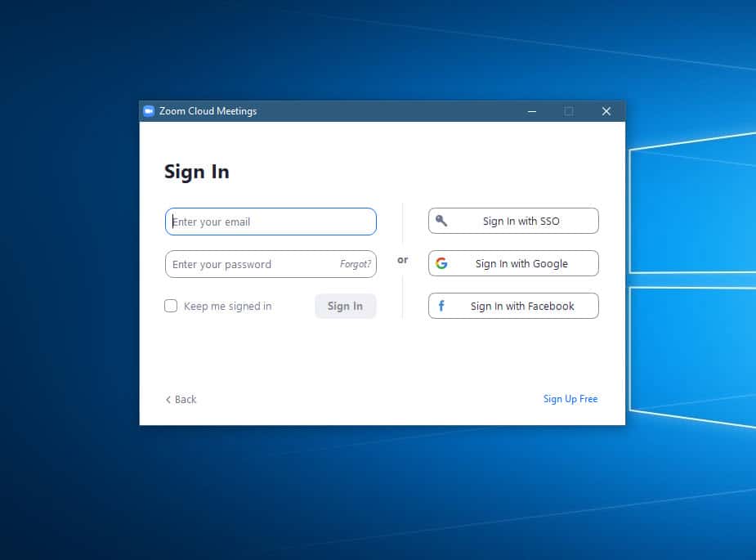The width and height of the screenshot is (756, 560).
Task: Focus the email input field
Action: pyautogui.click(x=271, y=222)
